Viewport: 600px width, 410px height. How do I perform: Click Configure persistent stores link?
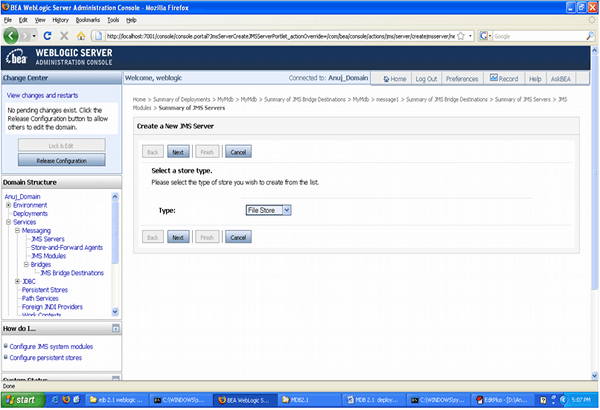[x=46, y=357]
